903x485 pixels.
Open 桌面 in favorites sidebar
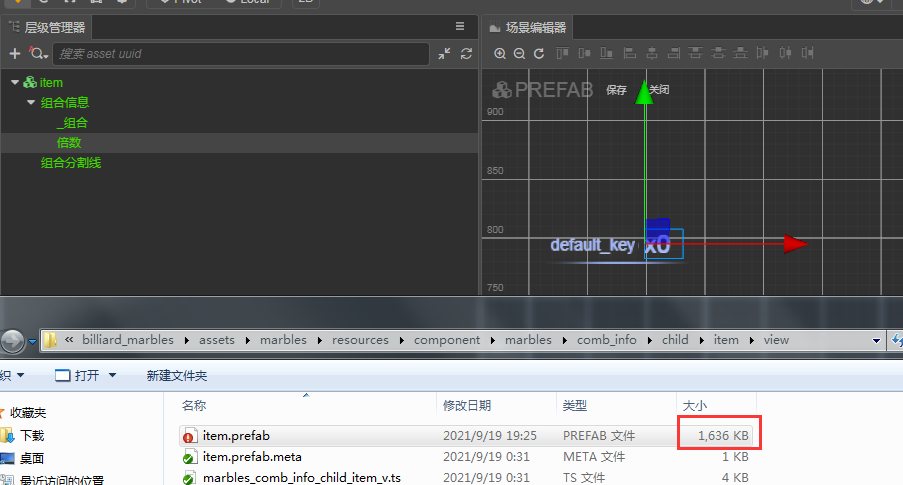pos(32,459)
